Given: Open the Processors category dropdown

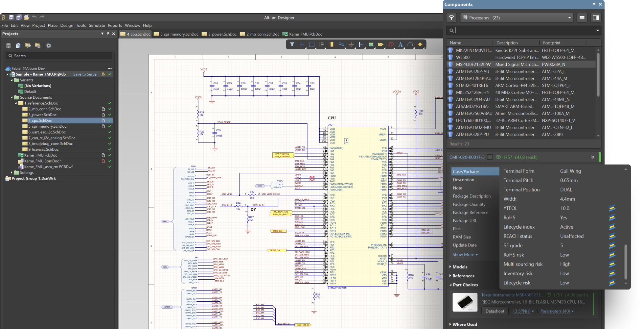Looking at the screenshot, I should [569, 18].
